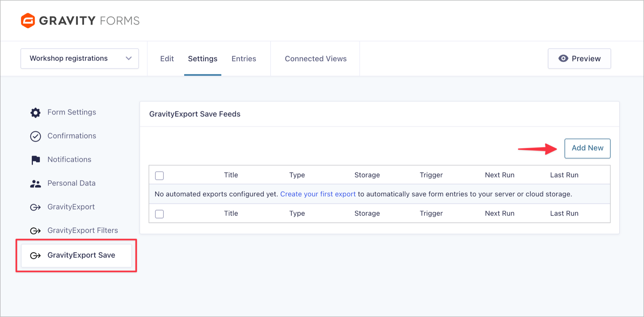Click the Last Run header at top

pyautogui.click(x=564, y=175)
